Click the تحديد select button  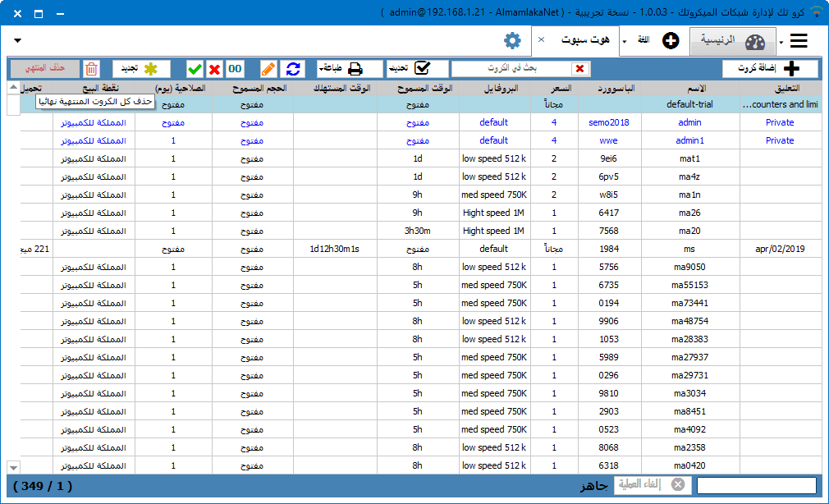pyautogui.click(x=418, y=68)
